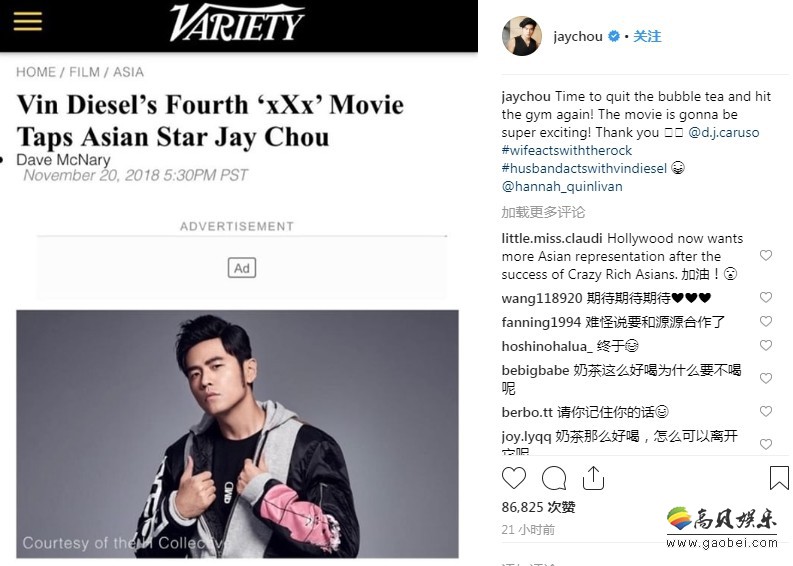793x566 pixels.
Task: Go to the HOME breadcrumb
Action: (x=36, y=72)
